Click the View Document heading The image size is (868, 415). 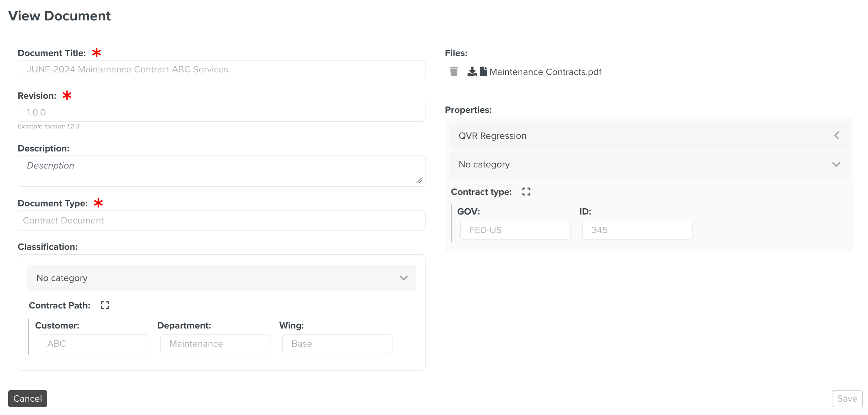click(x=59, y=16)
